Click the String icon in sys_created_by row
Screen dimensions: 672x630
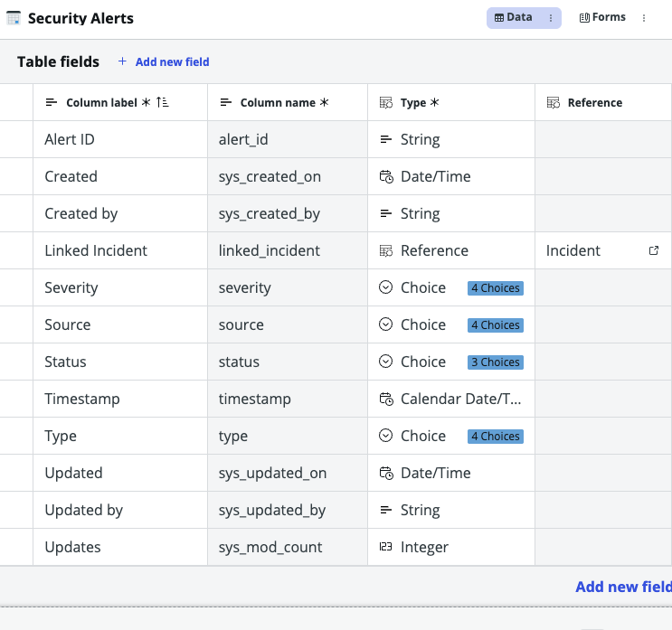(385, 213)
